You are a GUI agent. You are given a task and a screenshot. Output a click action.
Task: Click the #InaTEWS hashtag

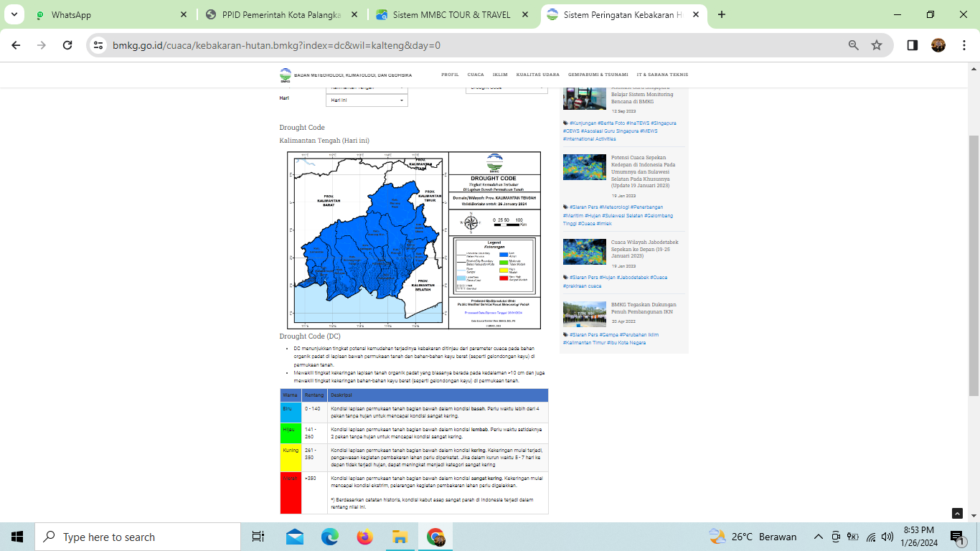(638, 123)
